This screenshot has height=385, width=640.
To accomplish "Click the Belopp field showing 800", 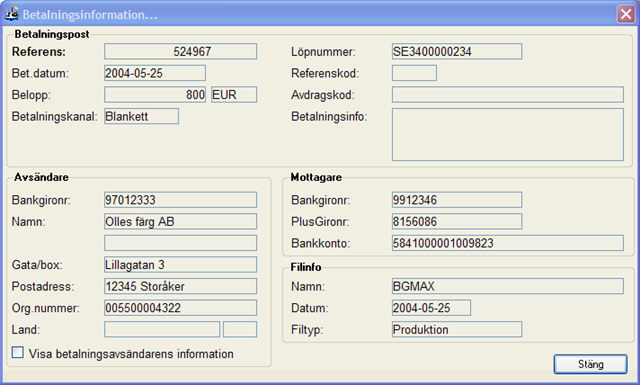I will pos(155,95).
